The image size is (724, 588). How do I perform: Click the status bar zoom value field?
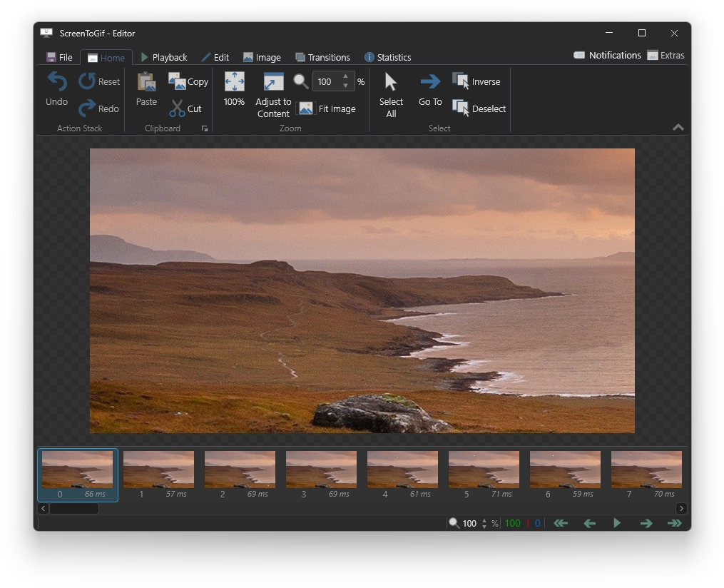[x=469, y=523]
